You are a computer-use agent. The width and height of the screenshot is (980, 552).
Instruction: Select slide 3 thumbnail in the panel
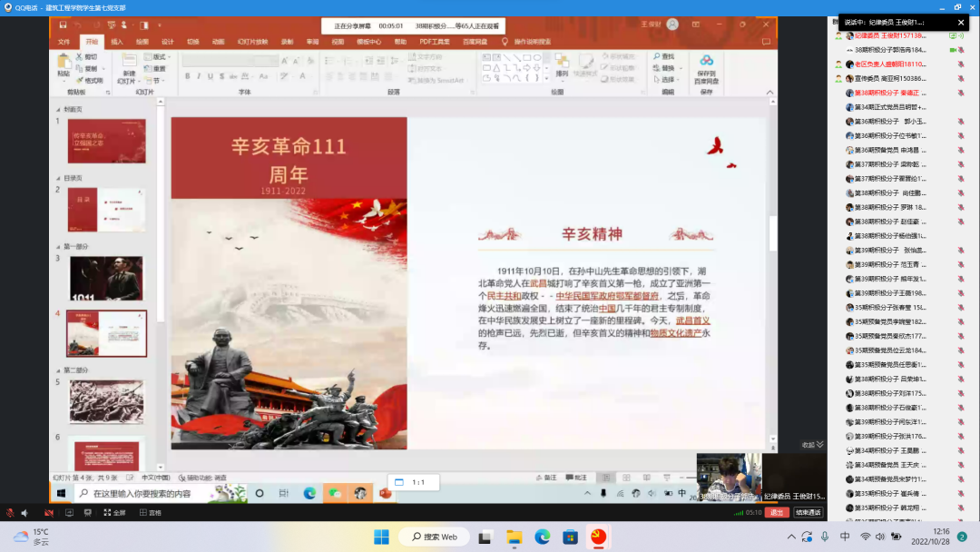pyautogui.click(x=106, y=278)
